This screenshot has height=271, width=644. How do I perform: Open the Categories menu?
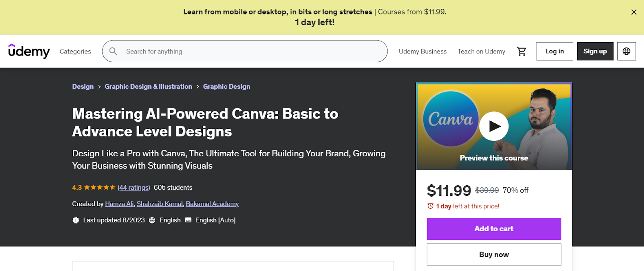(x=75, y=51)
